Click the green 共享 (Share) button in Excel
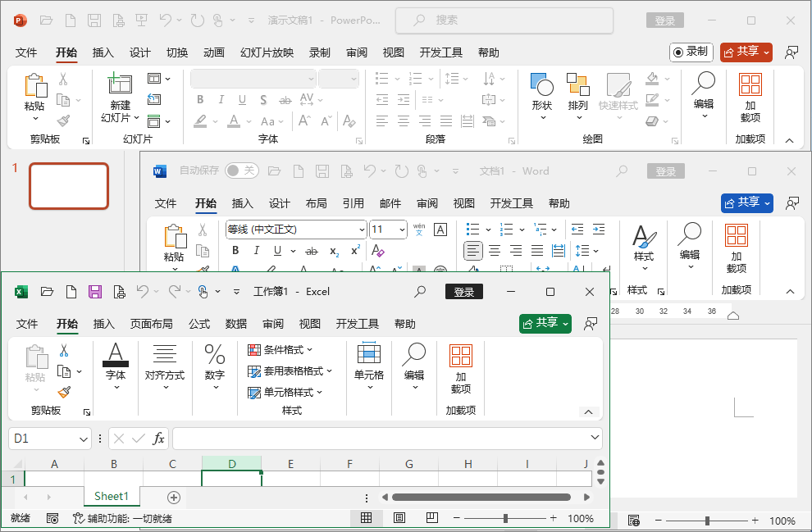This screenshot has width=812, height=532. pos(545,324)
